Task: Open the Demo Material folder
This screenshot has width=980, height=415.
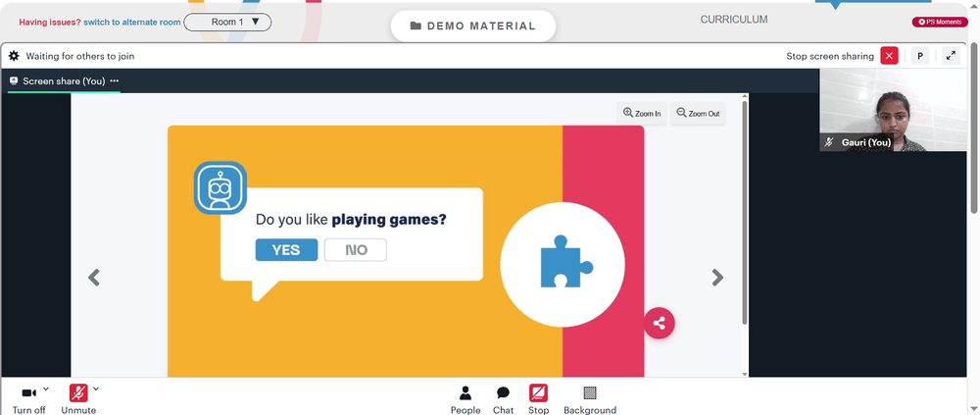Action: (473, 26)
